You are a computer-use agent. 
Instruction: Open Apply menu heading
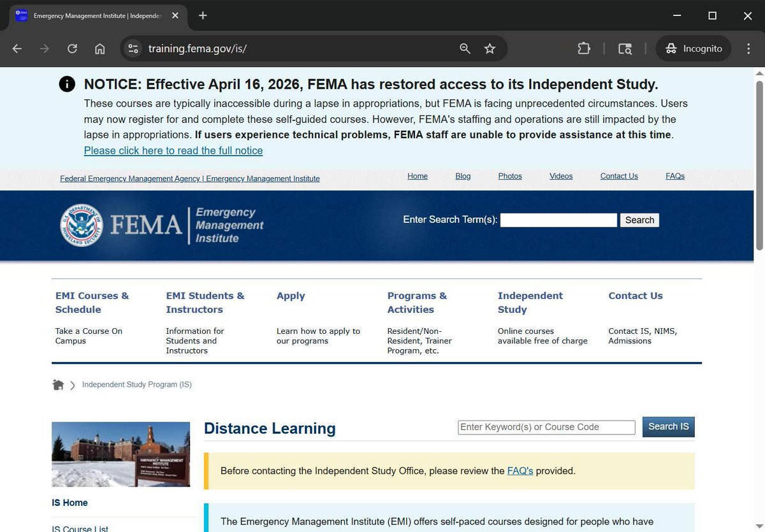(x=291, y=296)
